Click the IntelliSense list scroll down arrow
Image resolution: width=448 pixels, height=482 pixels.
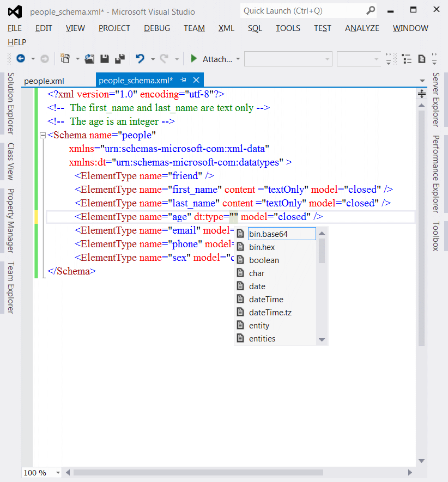coord(322,340)
